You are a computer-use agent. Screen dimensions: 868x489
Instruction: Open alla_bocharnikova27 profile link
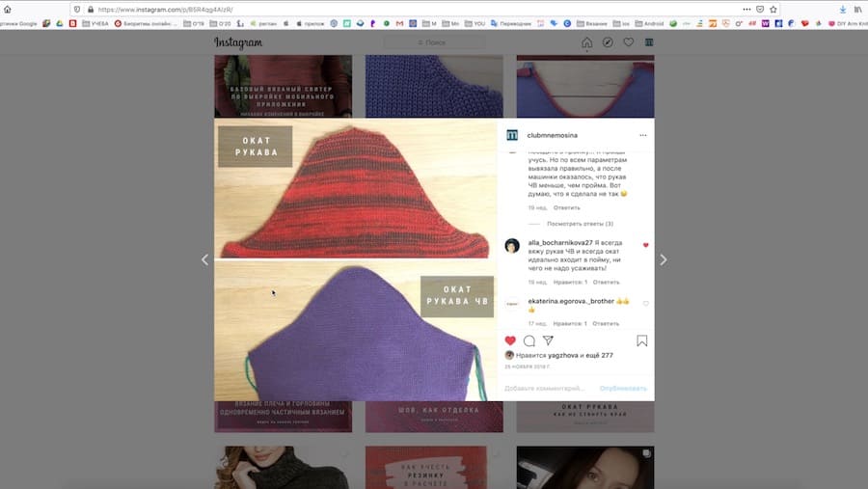pos(560,242)
